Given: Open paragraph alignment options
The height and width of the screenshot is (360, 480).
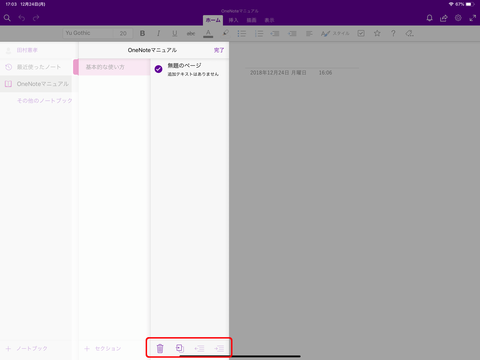Looking at the screenshot, I should click(x=309, y=33).
